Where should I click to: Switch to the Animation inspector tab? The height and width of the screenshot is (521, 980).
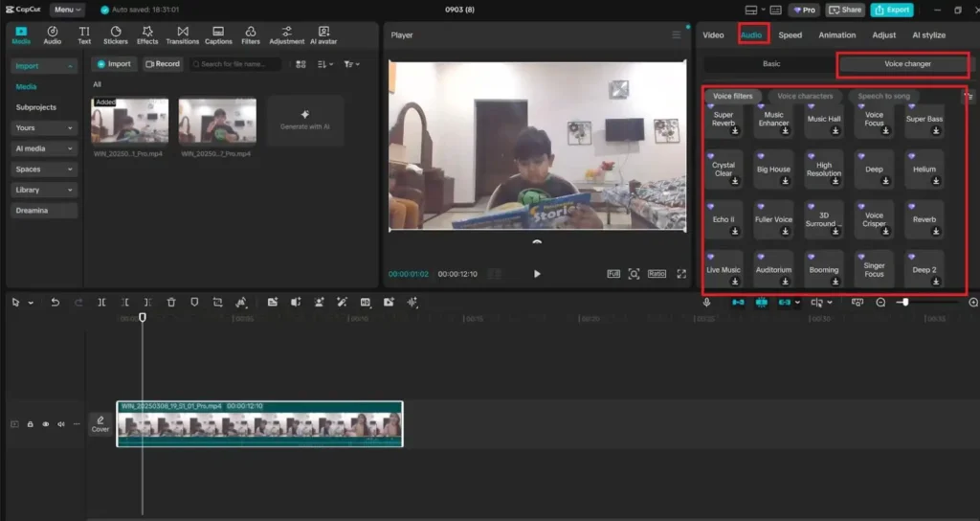(x=836, y=35)
